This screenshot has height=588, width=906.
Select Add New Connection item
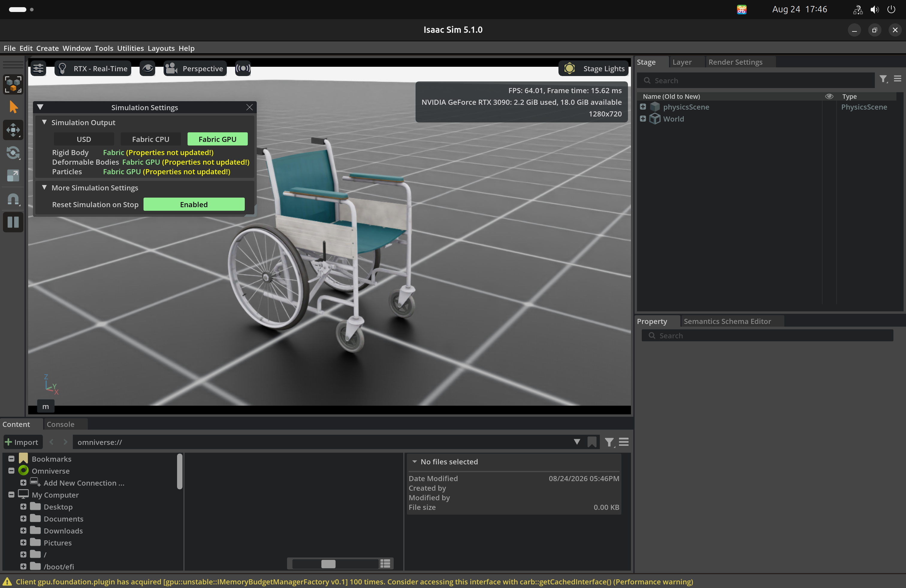tap(84, 483)
